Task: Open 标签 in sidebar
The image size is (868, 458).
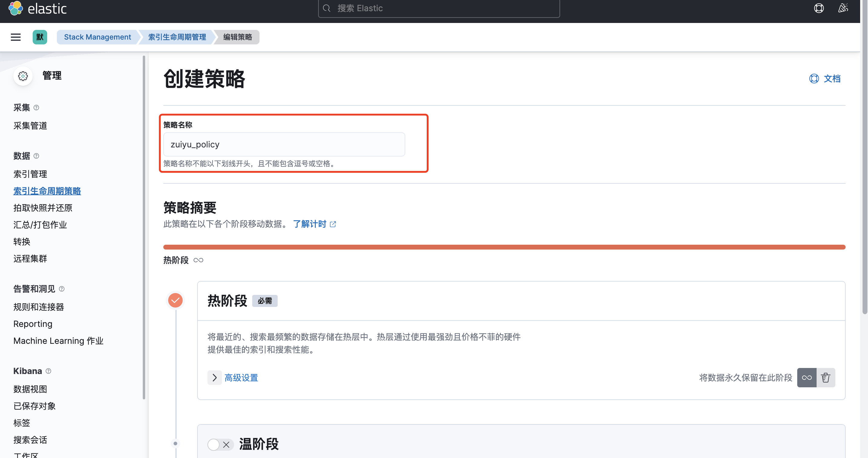Action: click(22, 423)
